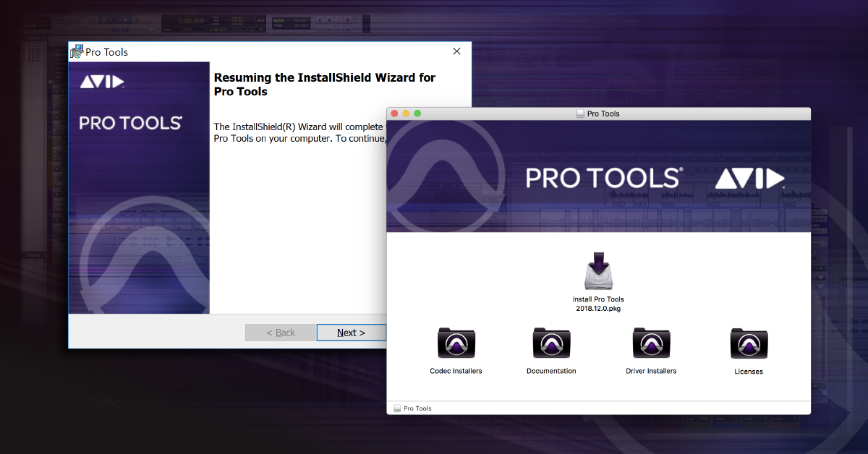Open the Driver Installers folder icon
This screenshot has height=454, width=868.
click(x=652, y=343)
